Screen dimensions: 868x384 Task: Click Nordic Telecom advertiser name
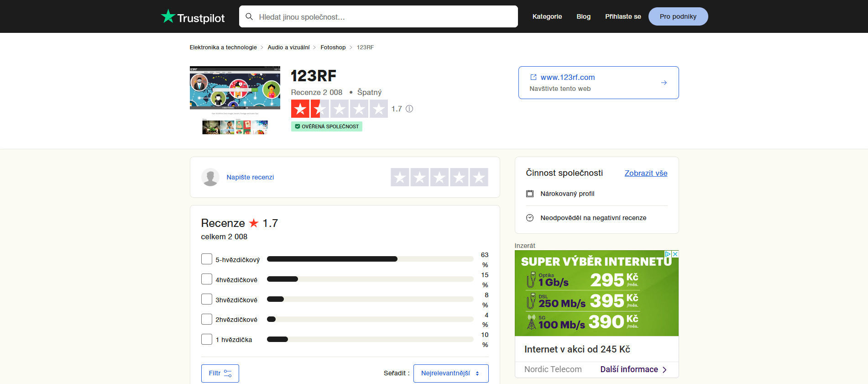553,369
